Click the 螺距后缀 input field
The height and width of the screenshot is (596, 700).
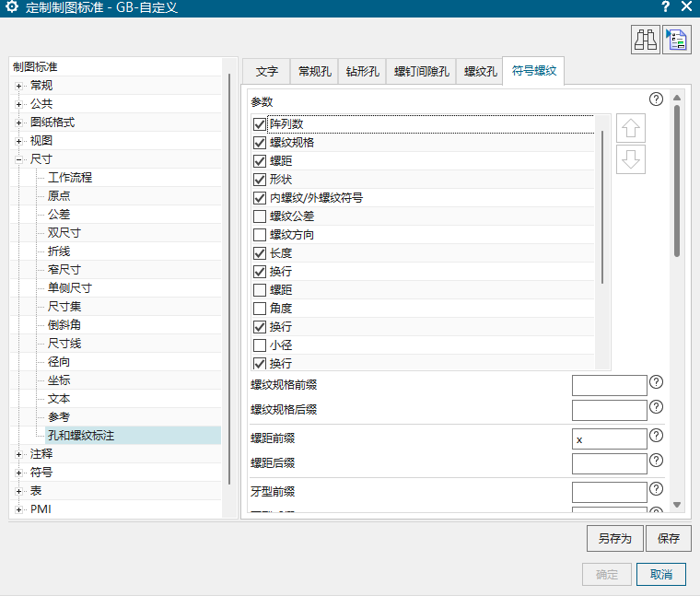(610, 464)
